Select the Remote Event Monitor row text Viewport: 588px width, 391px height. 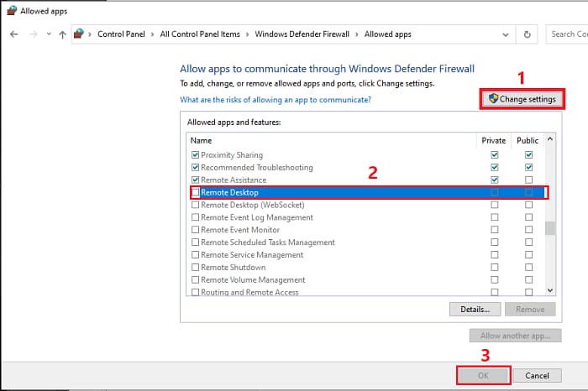point(240,230)
